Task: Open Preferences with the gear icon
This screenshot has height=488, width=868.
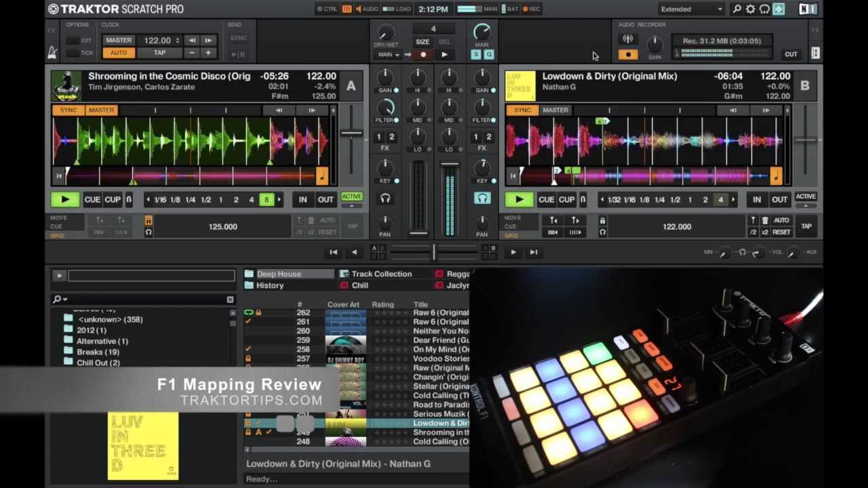Action: pos(751,9)
